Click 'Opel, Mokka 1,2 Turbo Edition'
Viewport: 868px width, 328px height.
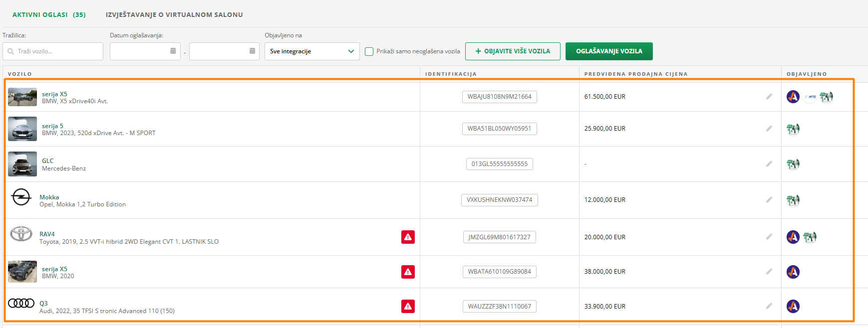click(x=83, y=204)
